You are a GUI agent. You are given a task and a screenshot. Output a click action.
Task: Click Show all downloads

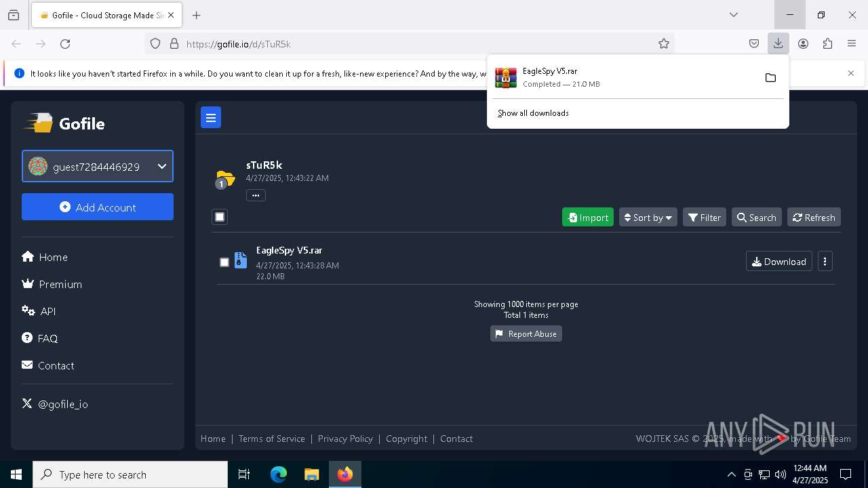click(533, 113)
